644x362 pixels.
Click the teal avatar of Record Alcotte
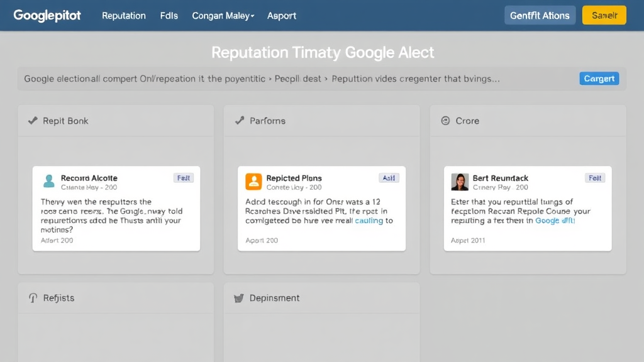(x=49, y=181)
